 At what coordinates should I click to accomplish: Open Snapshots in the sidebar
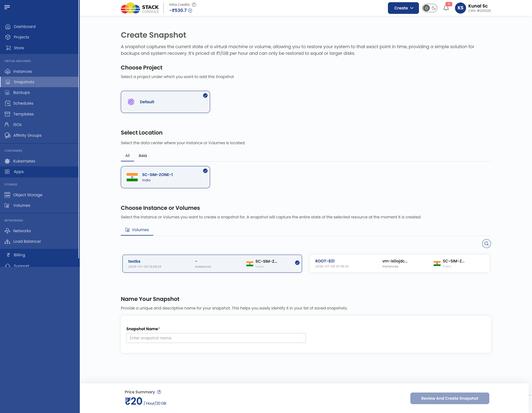click(x=39, y=82)
